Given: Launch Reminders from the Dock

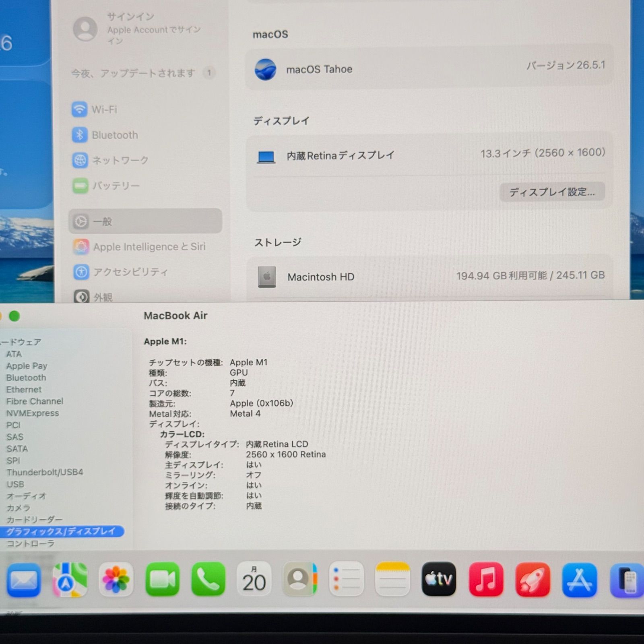Looking at the screenshot, I should [x=347, y=579].
